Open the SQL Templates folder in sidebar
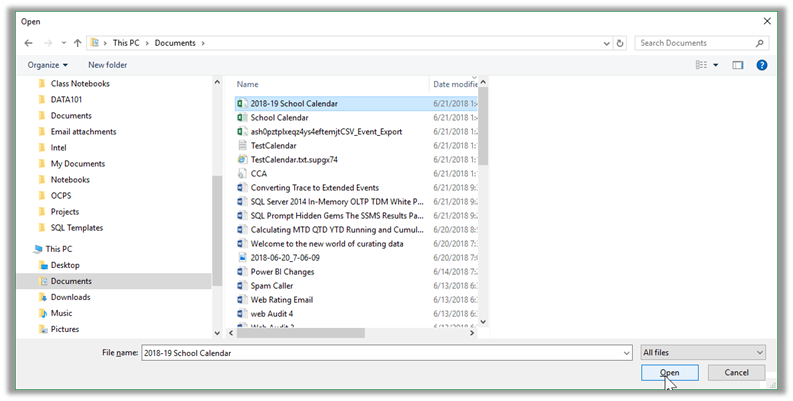 coord(76,228)
